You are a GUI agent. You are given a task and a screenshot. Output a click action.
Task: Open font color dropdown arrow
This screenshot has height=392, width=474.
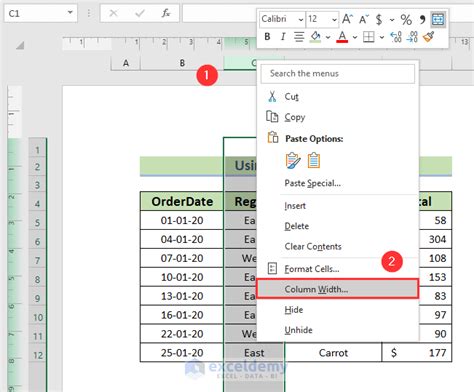tap(355, 37)
